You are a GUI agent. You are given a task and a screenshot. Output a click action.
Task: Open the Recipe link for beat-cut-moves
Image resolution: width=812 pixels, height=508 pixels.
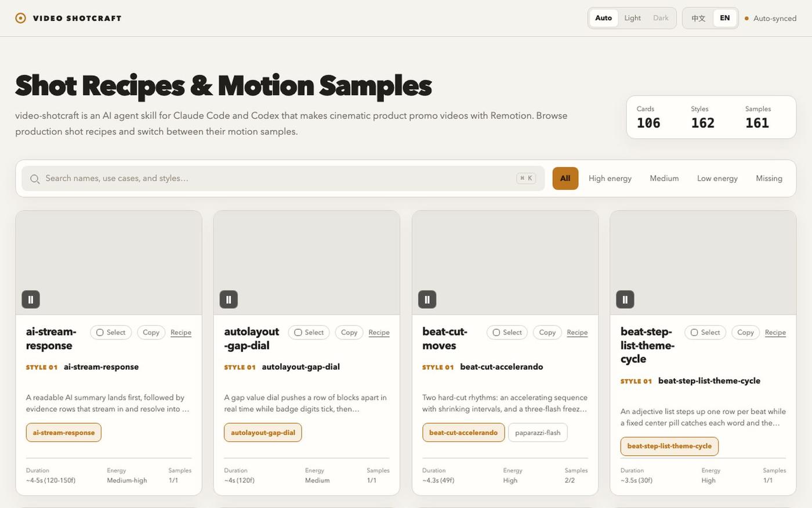pos(577,332)
